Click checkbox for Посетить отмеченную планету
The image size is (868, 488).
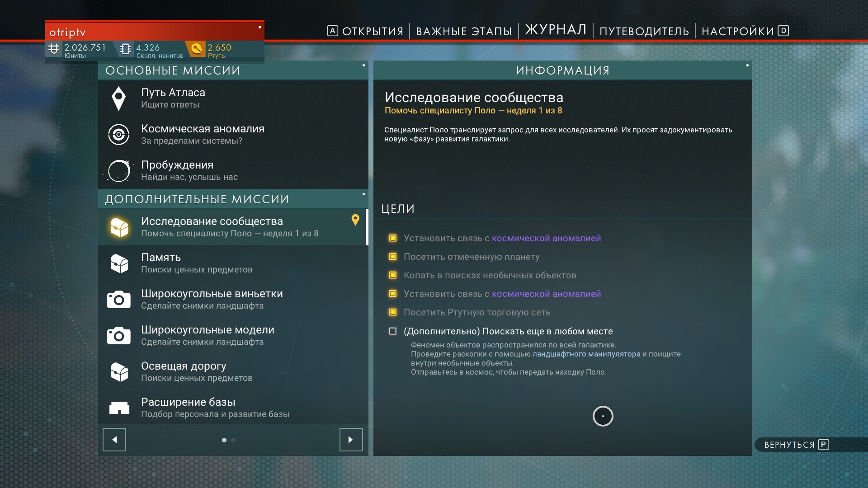pyautogui.click(x=393, y=257)
